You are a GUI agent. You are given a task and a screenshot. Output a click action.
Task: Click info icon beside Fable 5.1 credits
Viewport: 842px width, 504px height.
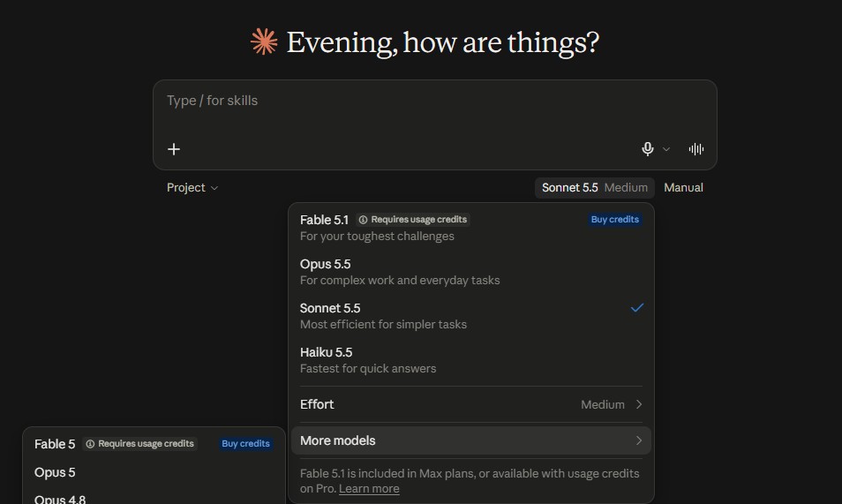click(x=363, y=220)
